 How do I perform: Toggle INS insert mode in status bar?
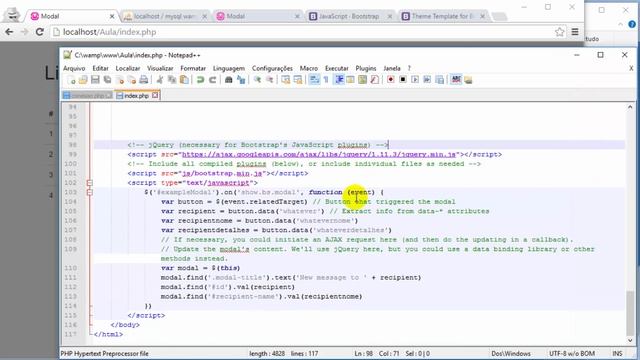point(617,353)
